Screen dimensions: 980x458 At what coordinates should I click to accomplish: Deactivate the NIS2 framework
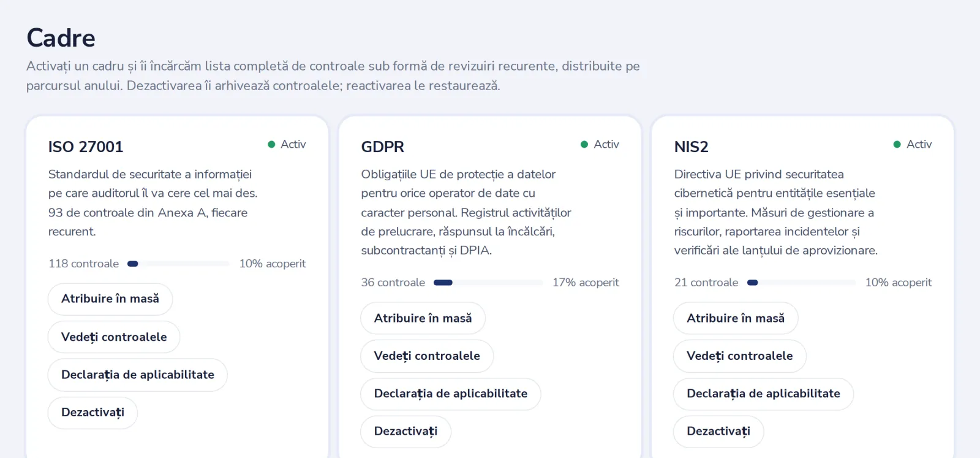click(718, 432)
